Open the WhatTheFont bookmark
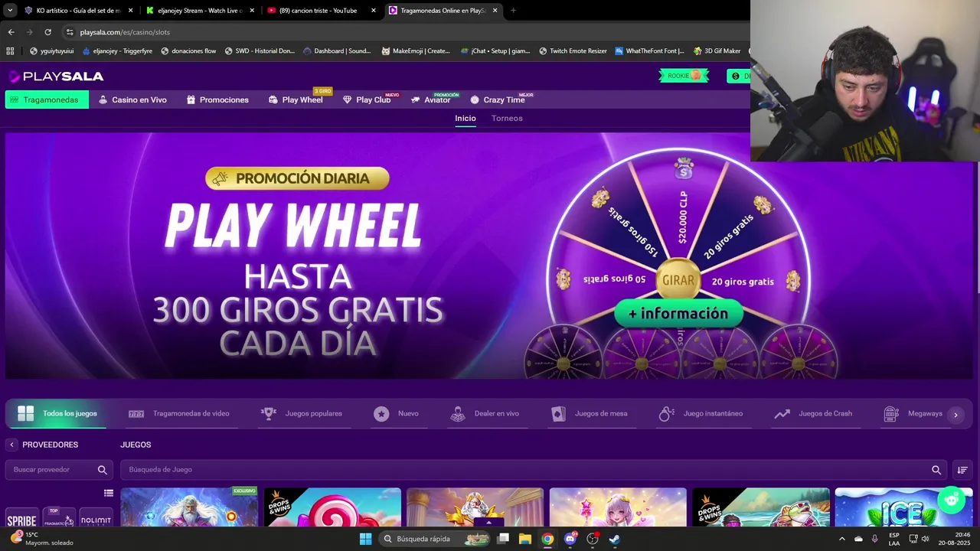The height and width of the screenshot is (551, 980). pos(649,51)
